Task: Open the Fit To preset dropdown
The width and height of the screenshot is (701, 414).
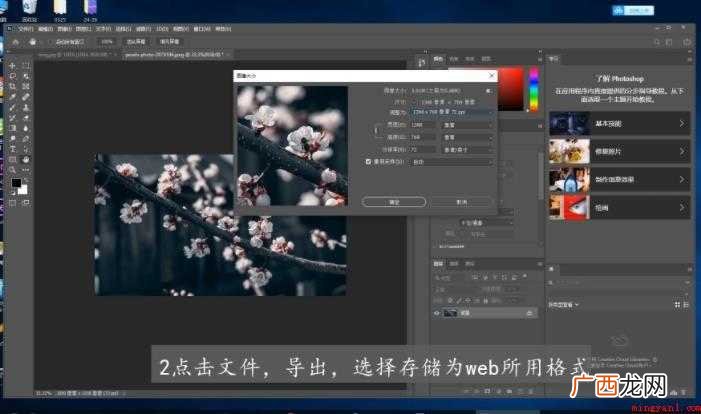Action: point(453,113)
